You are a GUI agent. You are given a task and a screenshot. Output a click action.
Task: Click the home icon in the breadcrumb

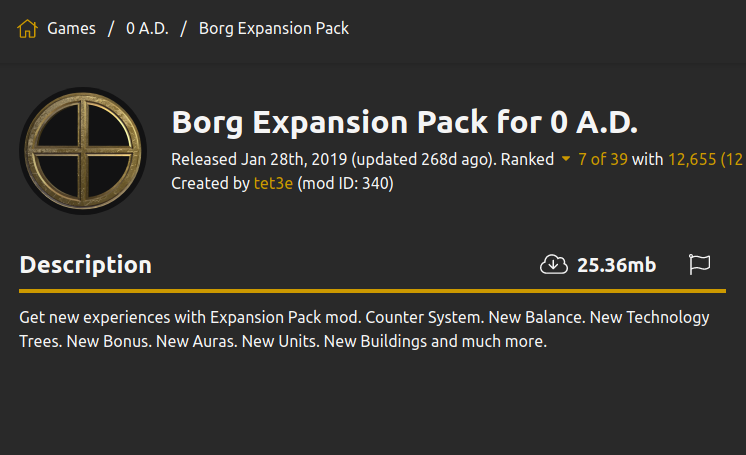click(27, 29)
